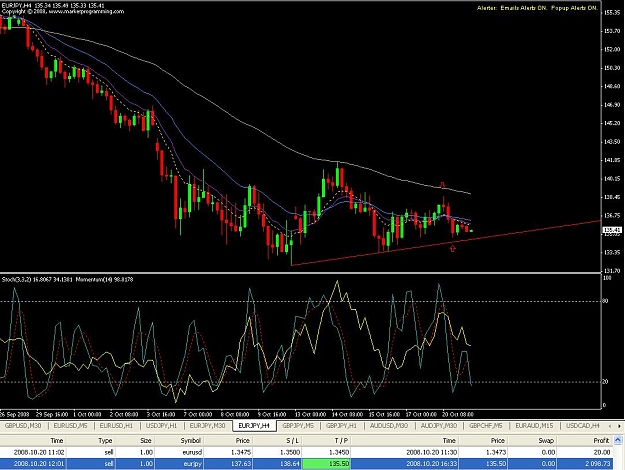The height and width of the screenshot is (470, 625).
Task: Click the eurusd profit value 20.00
Action: click(x=602, y=452)
